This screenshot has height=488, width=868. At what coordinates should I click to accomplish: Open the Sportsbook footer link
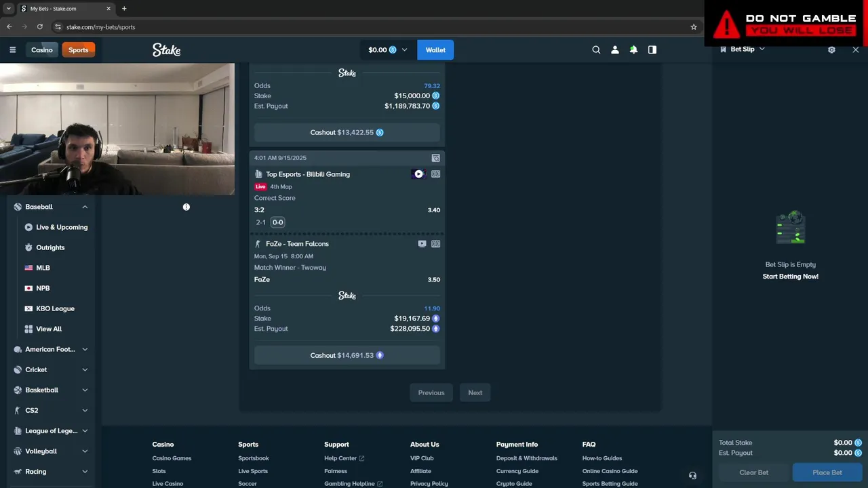coord(254,458)
